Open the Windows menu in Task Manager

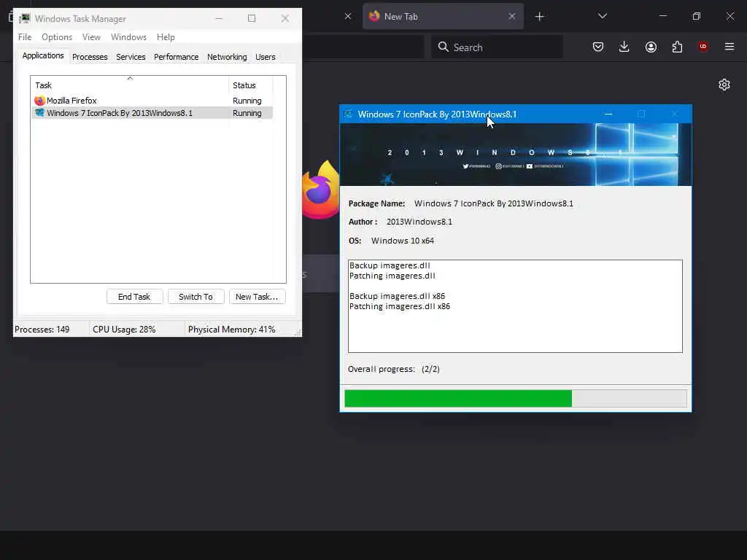pyautogui.click(x=128, y=37)
